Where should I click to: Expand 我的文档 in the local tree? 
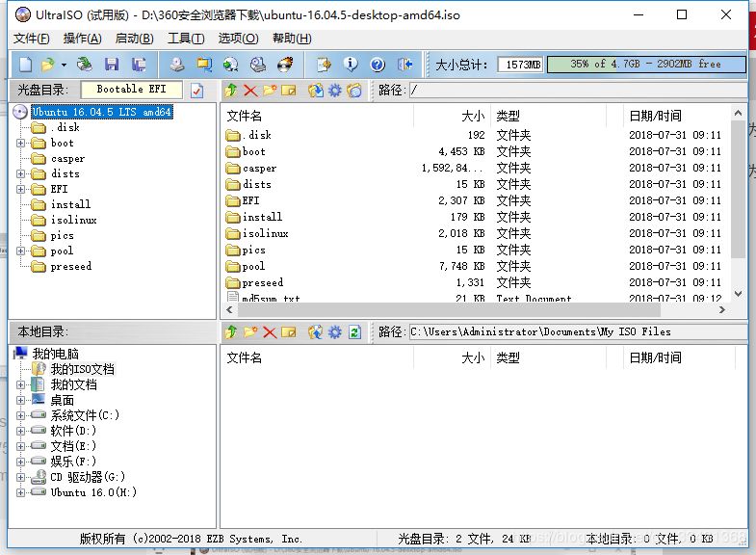[x=20, y=384]
